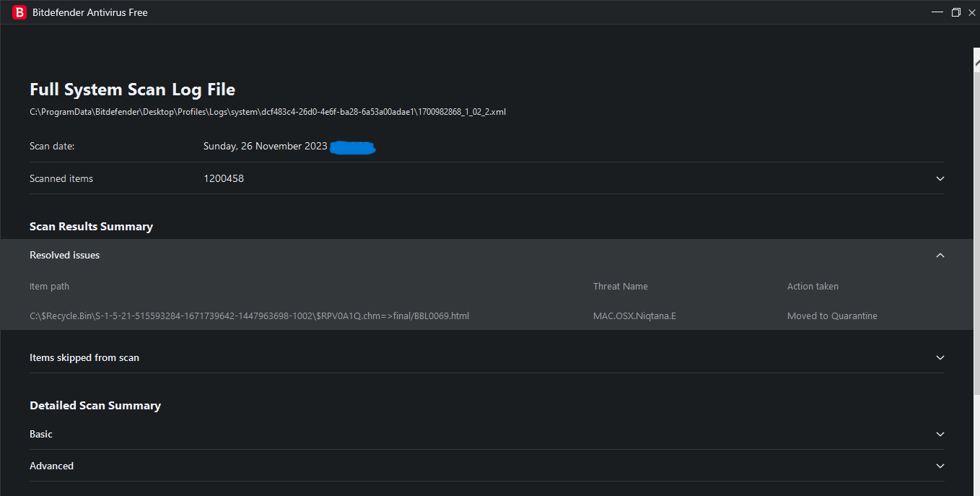Click the Detailed Scan Summary heading

(95, 405)
